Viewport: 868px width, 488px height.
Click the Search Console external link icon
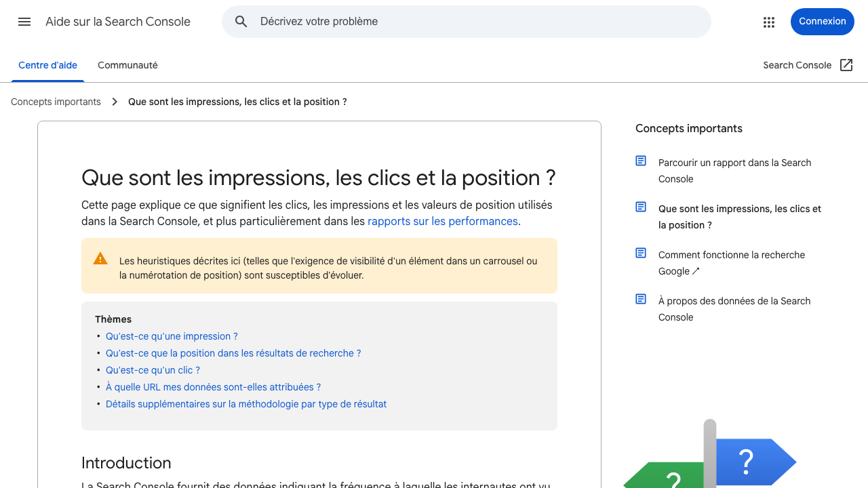(x=846, y=65)
